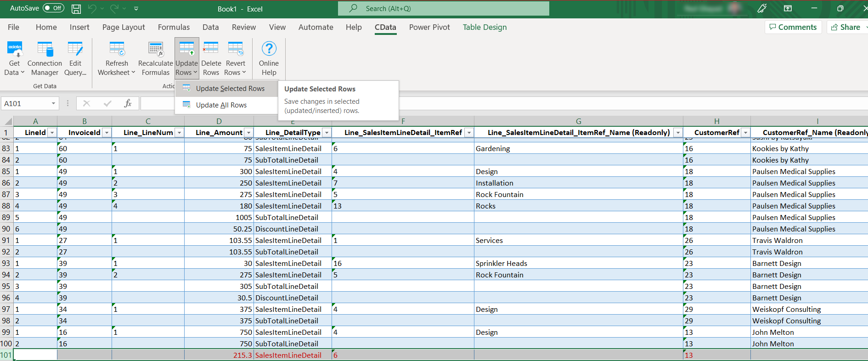Expand the LineId column filter dropdown
The width and height of the screenshot is (868, 361).
point(52,133)
